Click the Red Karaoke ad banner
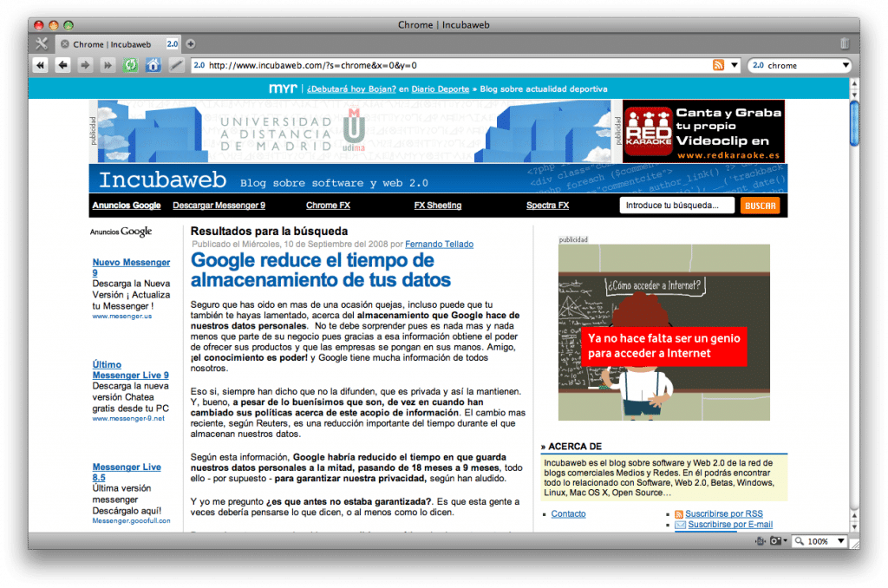Screen dimensions: 888x588 point(703,132)
